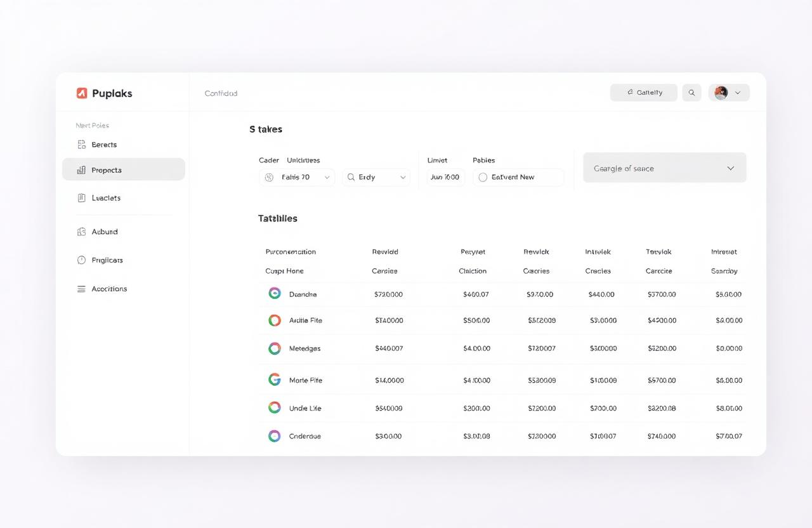The image size is (812, 528).
Task: Click the Aritle Fite row logo icon
Action: coord(274,320)
